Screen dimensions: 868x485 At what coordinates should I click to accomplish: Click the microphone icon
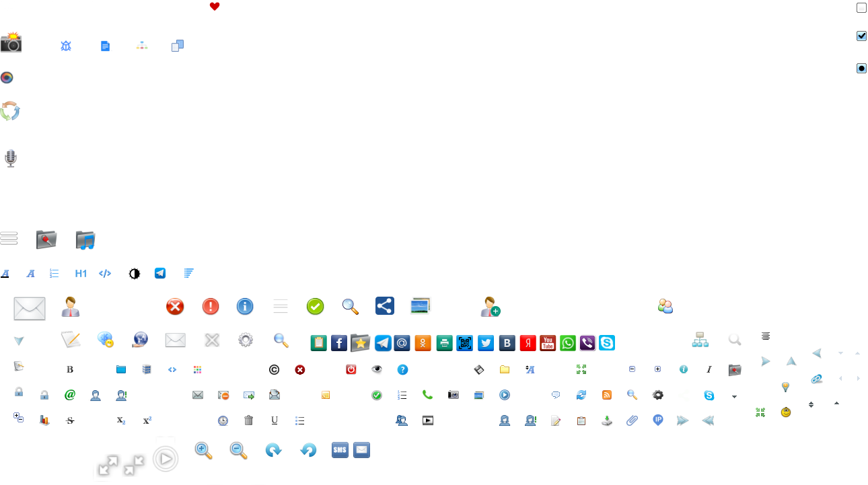[x=10, y=158]
